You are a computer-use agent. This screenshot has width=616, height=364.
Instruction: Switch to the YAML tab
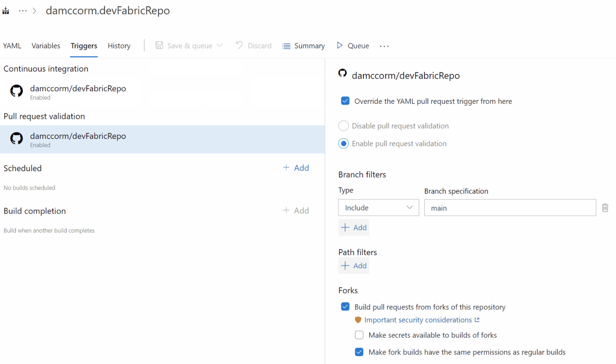12,46
